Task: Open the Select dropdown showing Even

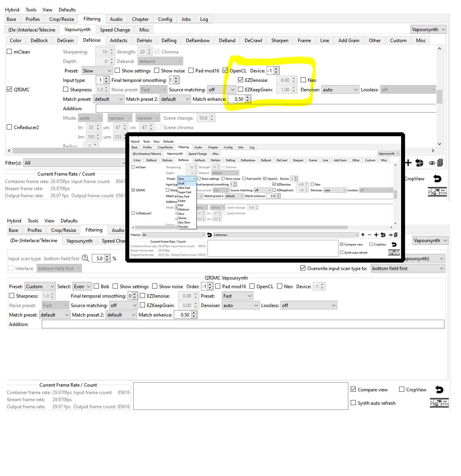Action: click(x=82, y=286)
